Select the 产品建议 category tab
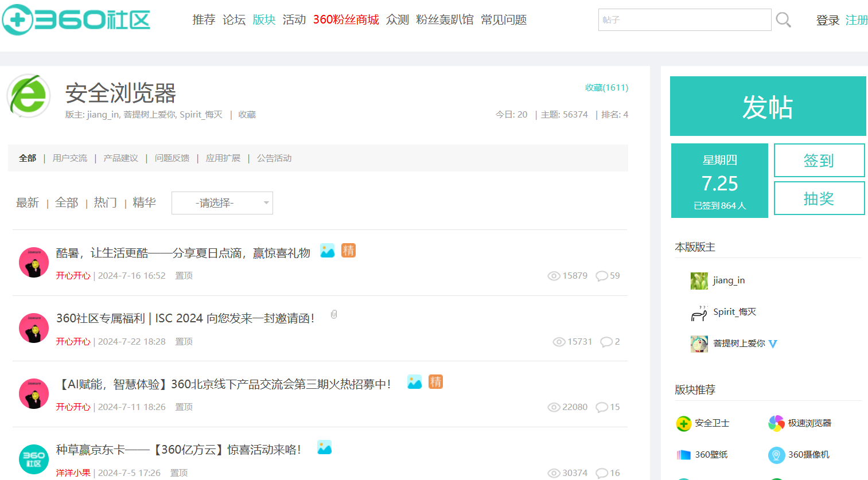 [121, 158]
